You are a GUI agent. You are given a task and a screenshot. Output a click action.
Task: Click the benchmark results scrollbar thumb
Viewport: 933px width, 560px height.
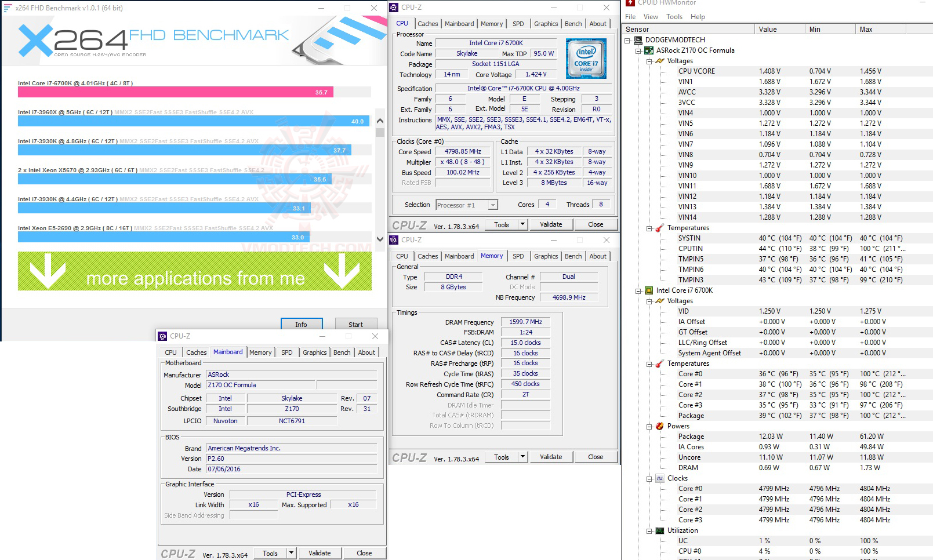[380, 132]
